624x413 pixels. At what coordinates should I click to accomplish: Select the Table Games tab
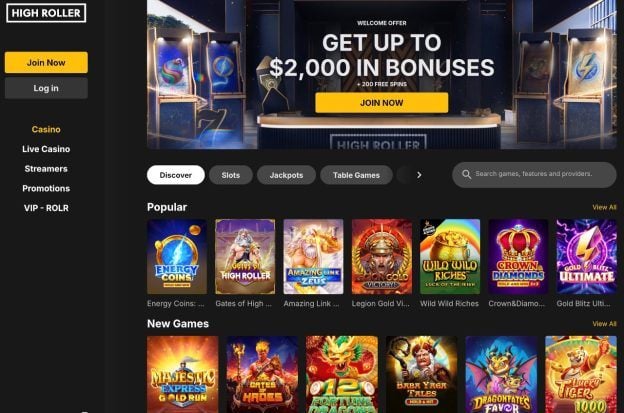point(356,175)
